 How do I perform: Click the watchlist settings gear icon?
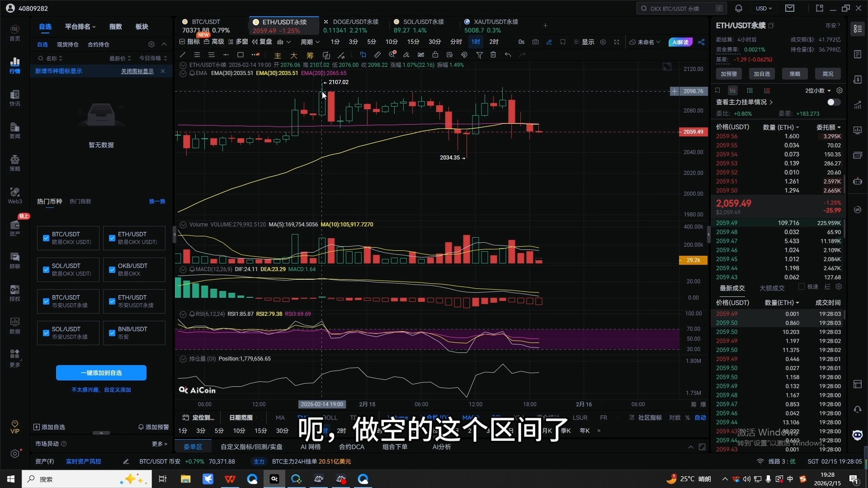[151, 44]
